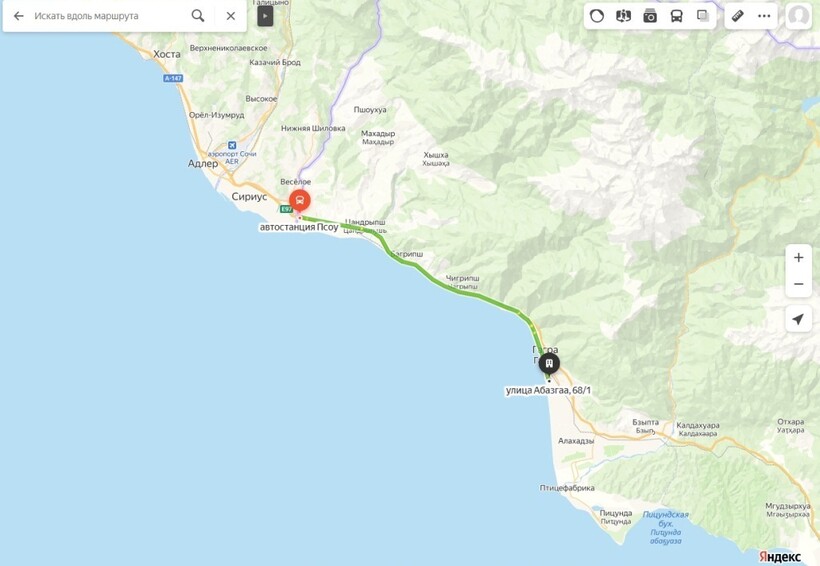Click the magnifying glass search icon
Viewport: 820px width, 566px height.
coord(198,16)
